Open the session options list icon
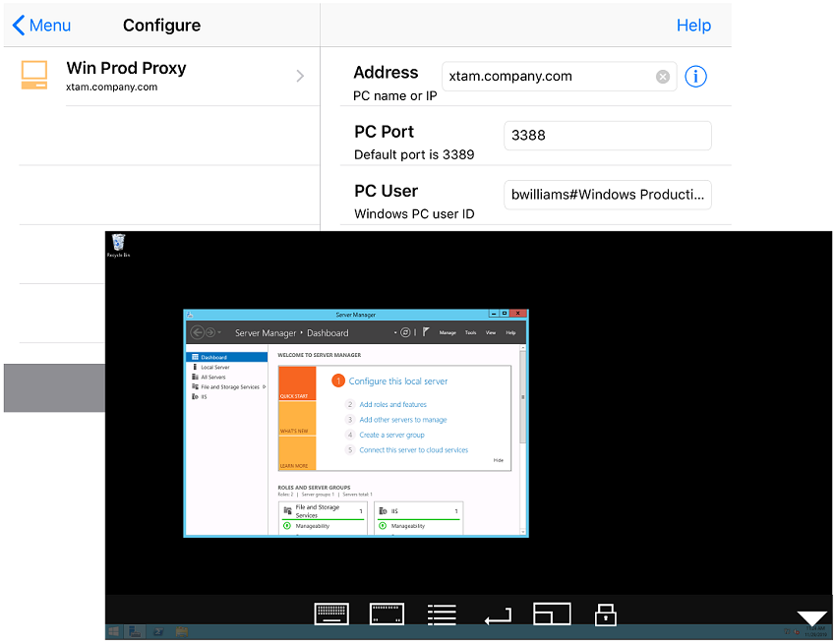The width and height of the screenshot is (836, 644). [x=441, y=614]
